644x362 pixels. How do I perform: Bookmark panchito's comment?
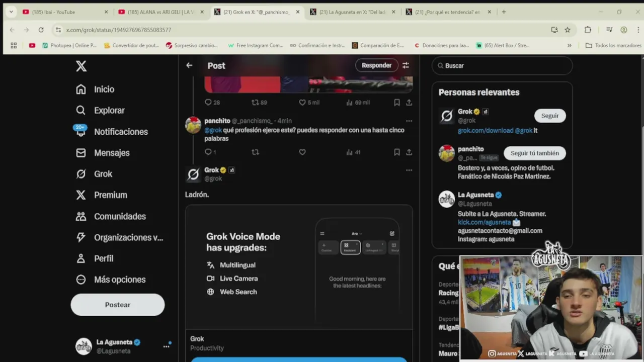click(x=397, y=152)
